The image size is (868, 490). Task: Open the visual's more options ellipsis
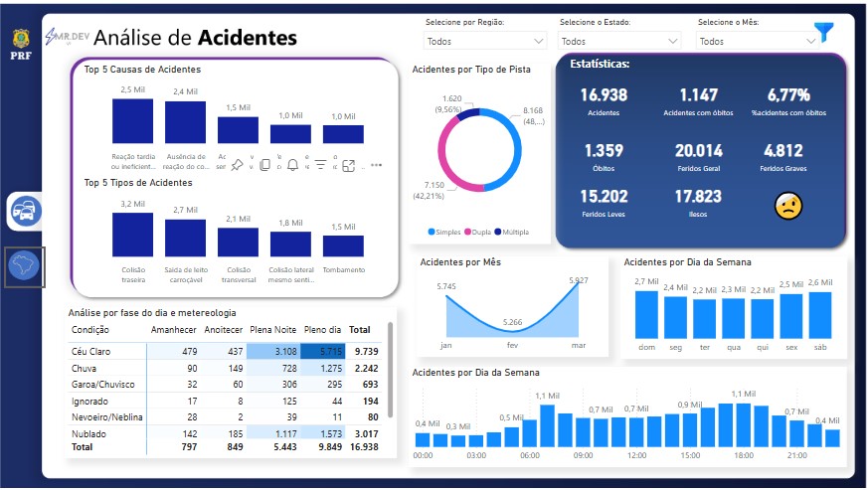pyautogui.click(x=377, y=164)
